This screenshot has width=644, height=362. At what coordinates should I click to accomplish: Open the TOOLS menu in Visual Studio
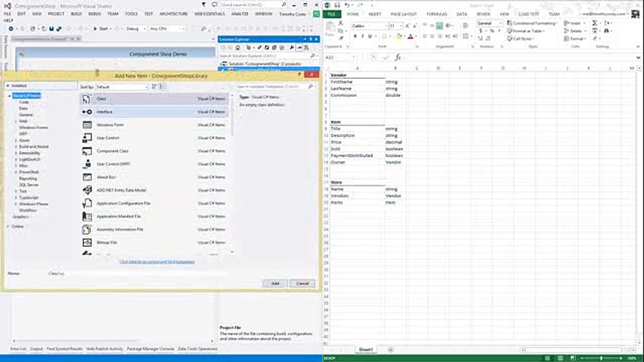(x=131, y=14)
